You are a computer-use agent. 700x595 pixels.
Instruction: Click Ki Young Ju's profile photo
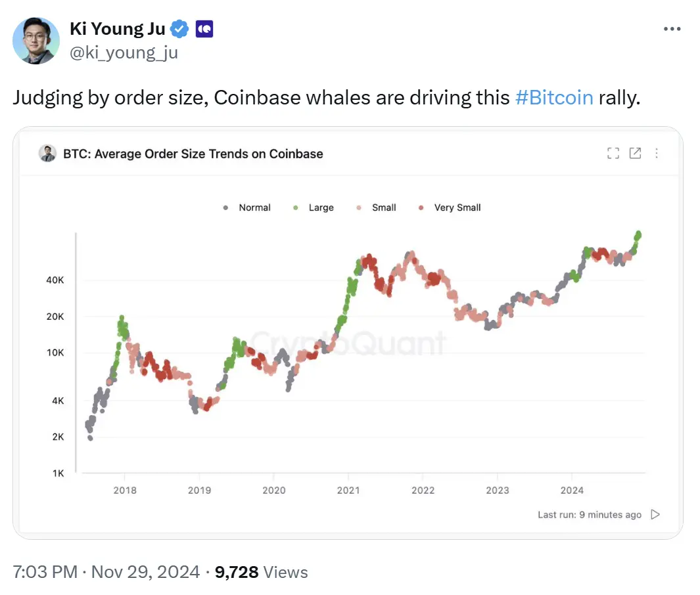36,41
